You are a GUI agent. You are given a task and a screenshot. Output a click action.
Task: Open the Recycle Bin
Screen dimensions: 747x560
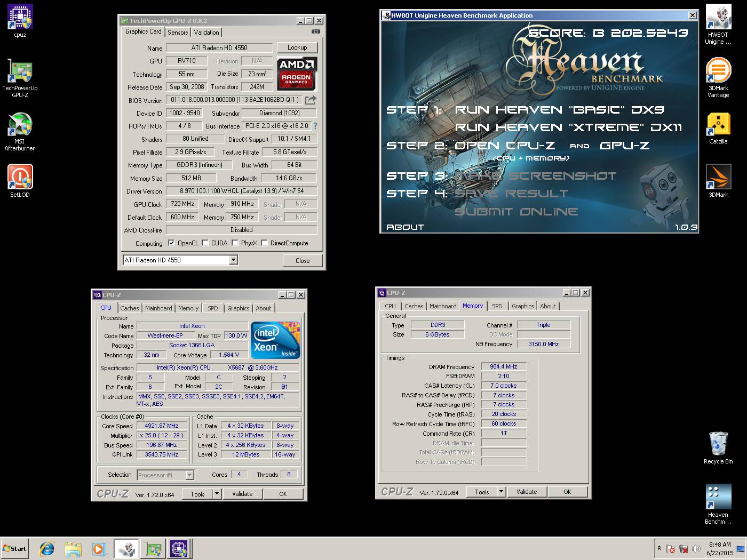pyautogui.click(x=718, y=447)
